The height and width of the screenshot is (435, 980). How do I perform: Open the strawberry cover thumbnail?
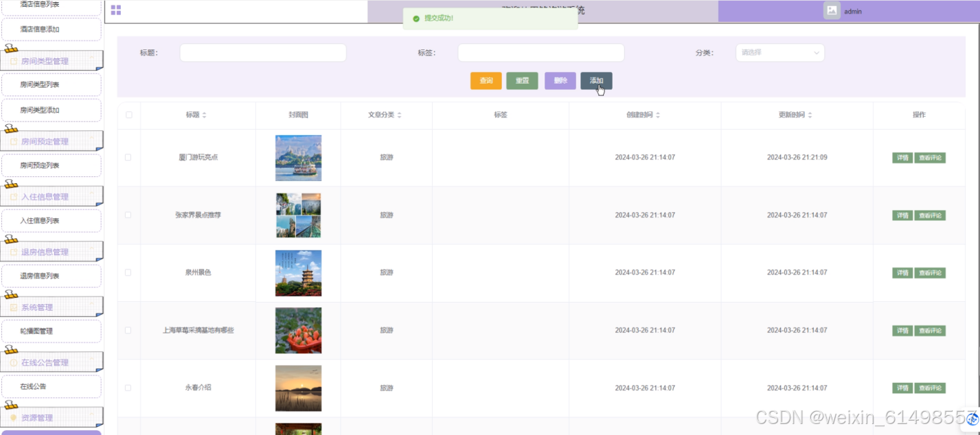(298, 331)
